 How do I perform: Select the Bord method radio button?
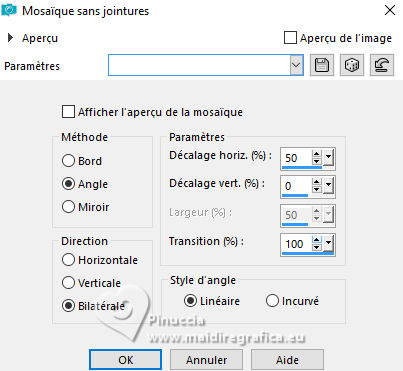click(68, 161)
